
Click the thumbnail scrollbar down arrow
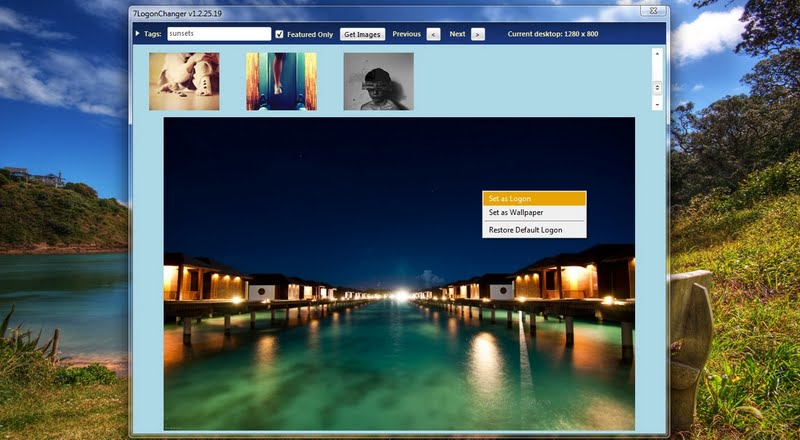point(657,105)
